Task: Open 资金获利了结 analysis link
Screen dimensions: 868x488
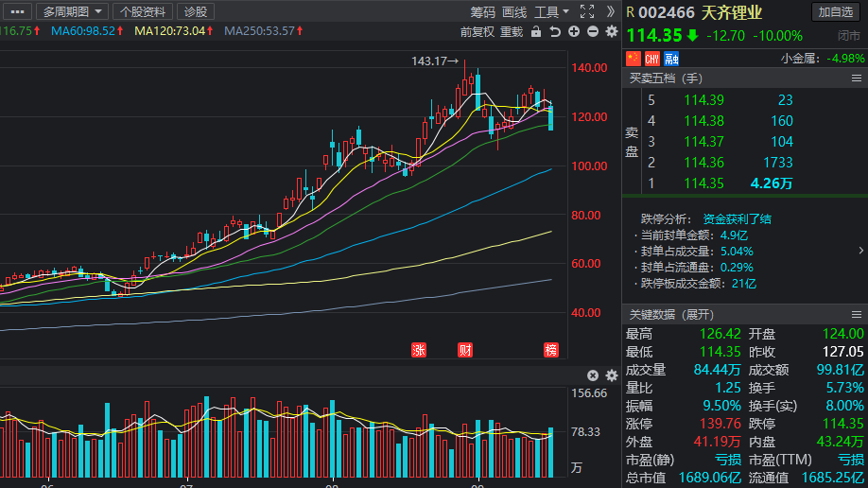Action: [x=737, y=218]
